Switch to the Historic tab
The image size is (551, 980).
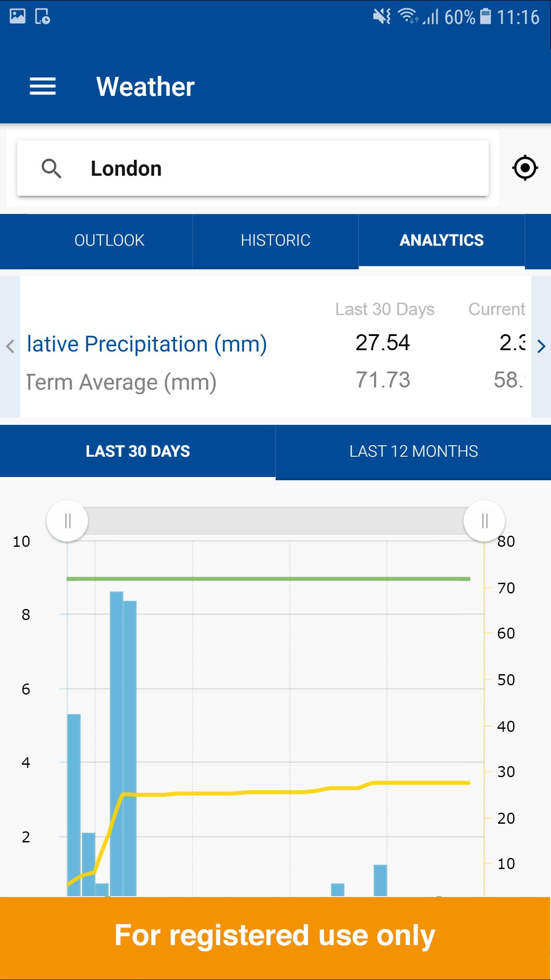(x=275, y=240)
